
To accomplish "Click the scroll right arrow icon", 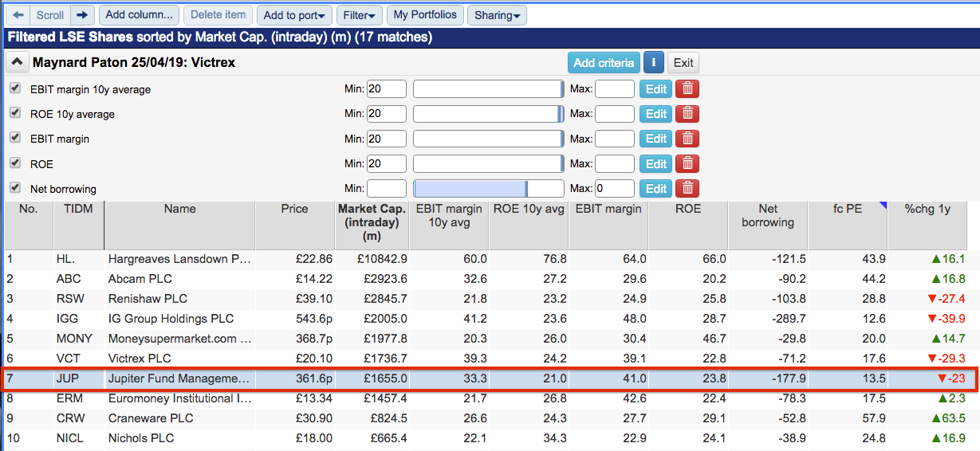I will pos(81,14).
